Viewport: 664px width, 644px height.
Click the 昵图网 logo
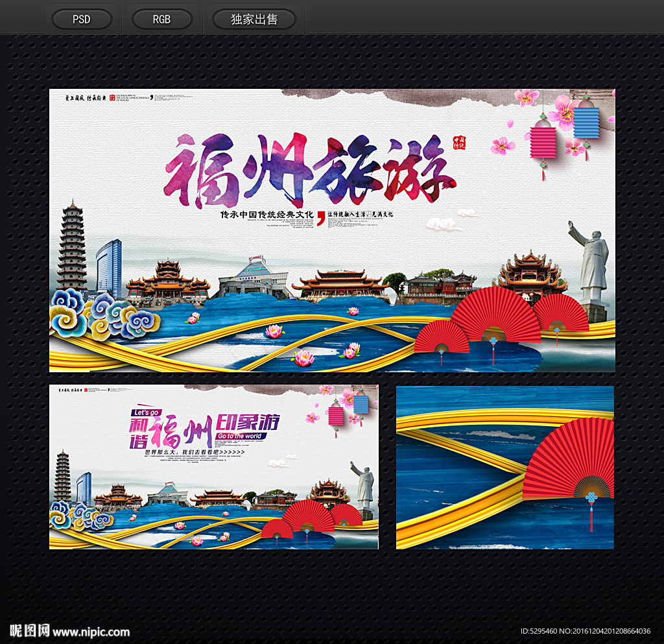pos(29,630)
